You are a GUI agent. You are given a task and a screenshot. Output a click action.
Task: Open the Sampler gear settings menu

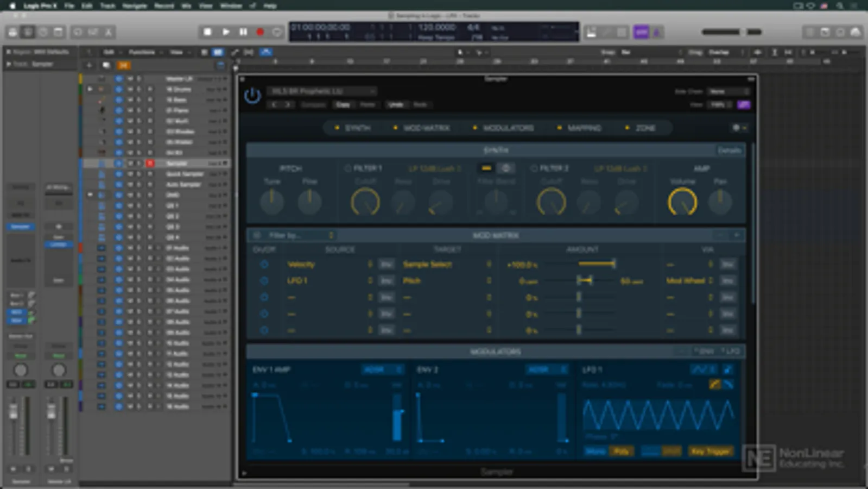coord(737,128)
